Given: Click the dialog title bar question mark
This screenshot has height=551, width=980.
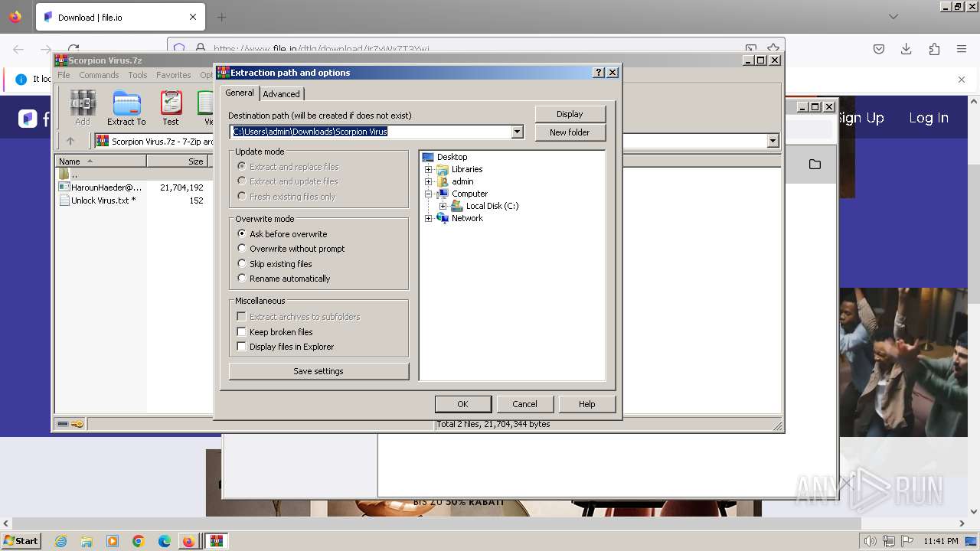Looking at the screenshot, I should pos(599,73).
